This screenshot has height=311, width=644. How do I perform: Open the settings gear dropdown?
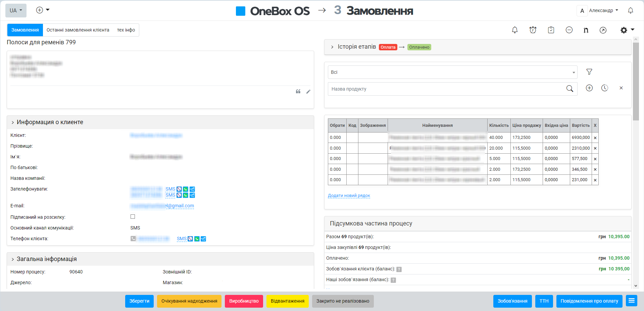click(627, 30)
